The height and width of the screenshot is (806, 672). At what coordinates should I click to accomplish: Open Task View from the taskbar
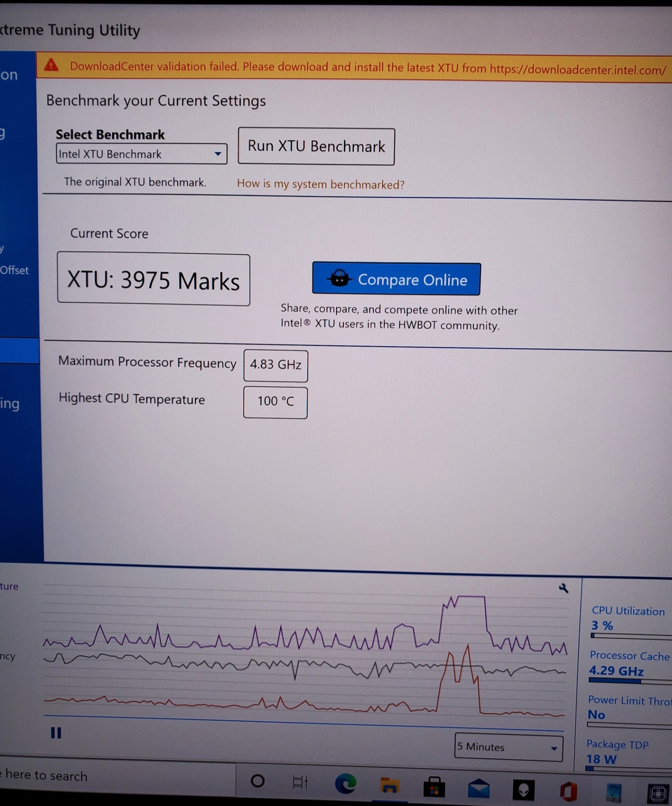(x=300, y=782)
